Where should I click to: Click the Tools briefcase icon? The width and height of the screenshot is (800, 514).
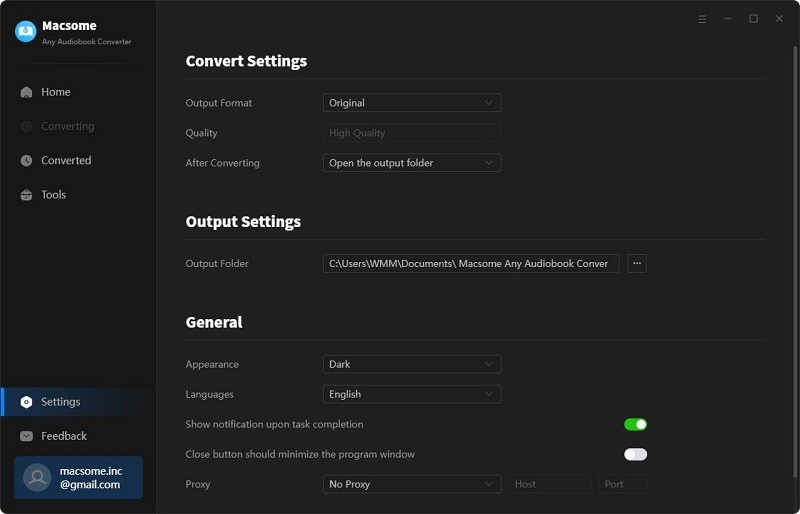coord(27,195)
